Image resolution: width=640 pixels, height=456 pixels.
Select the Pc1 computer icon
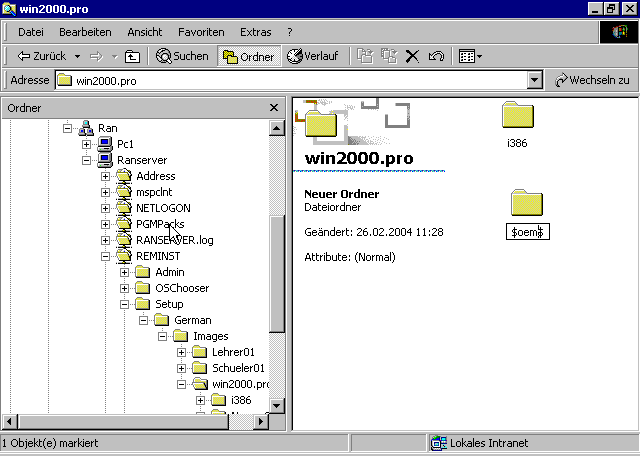pos(105,144)
